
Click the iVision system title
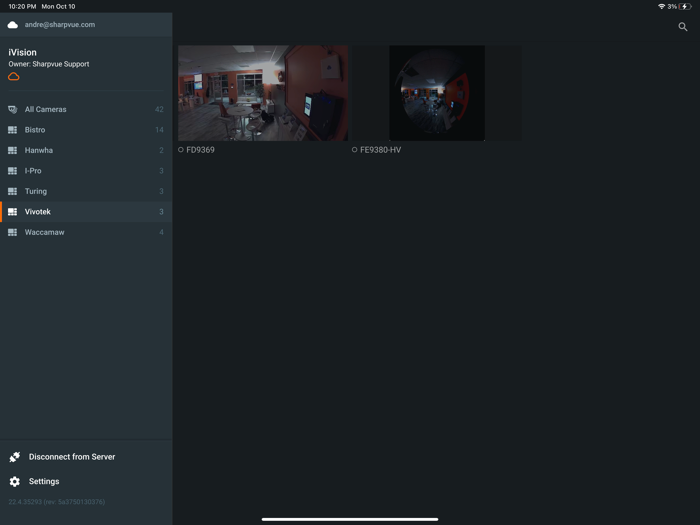click(22, 52)
